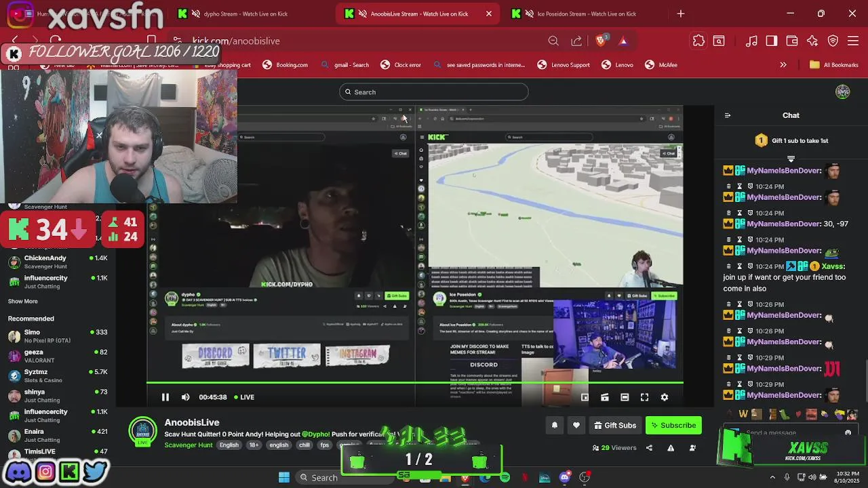868x488 pixels.
Task: Open the Brave playlist music note icon
Action: point(751,41)
